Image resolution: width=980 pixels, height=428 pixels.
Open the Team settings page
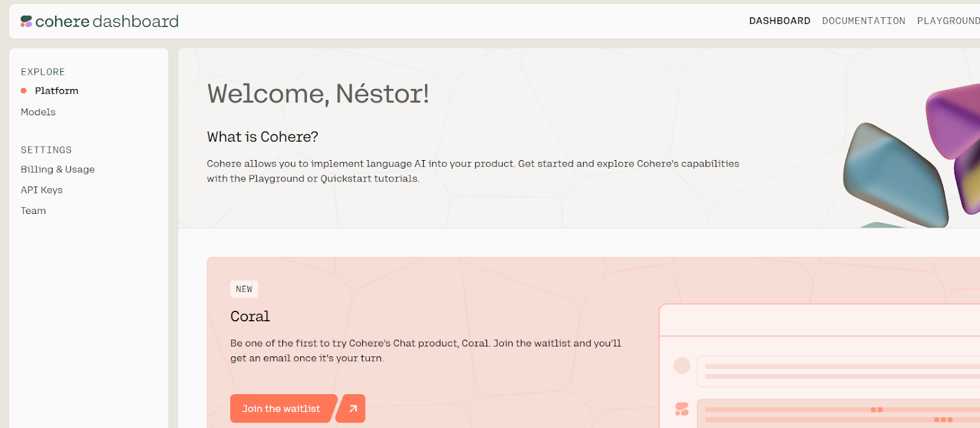(x=33, y=211)
